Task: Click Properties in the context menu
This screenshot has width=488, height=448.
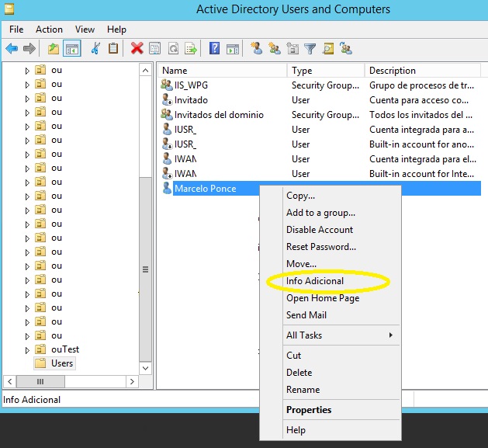Action: point(309,410)
